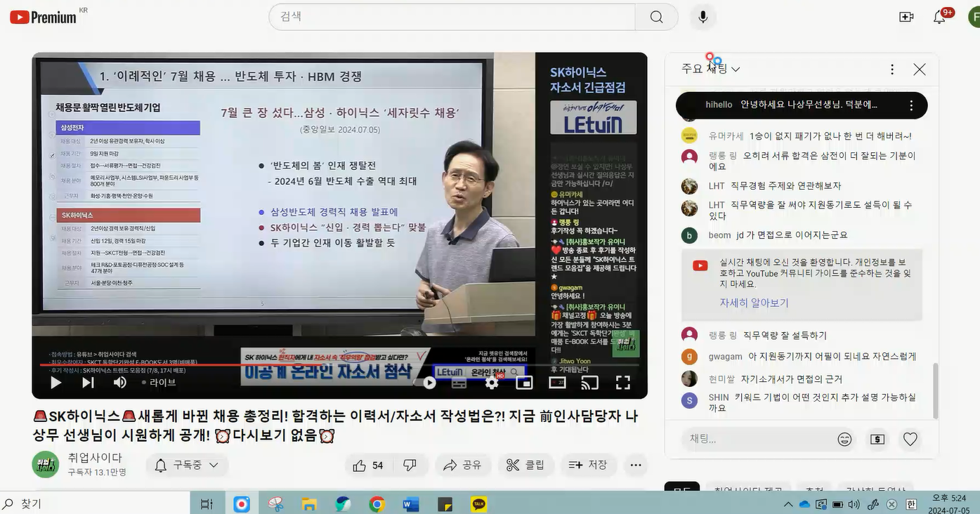The width and height of the screenshot is (980, 514).
Task: Open the 취업사이다 channel avatar
Action: coord(46,465)
